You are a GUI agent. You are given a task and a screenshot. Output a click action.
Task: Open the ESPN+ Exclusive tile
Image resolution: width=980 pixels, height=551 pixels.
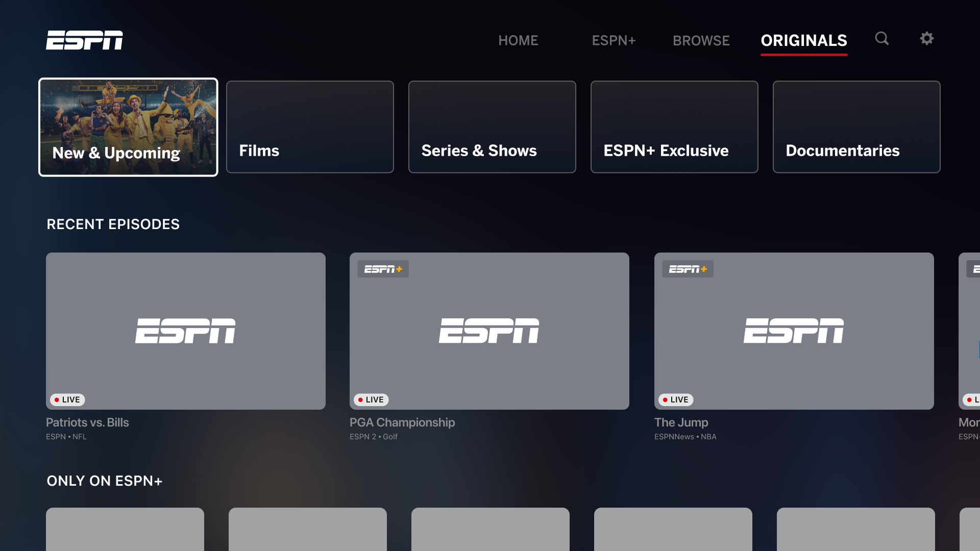pos(674,127)
